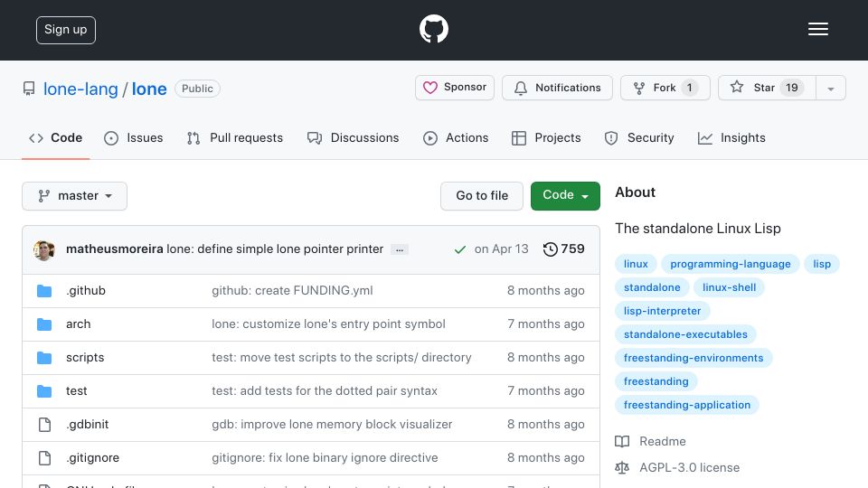Viewport: 868px width, 488px height.
Task: Open the Discussions tab
Action: pyautogui.click(x=354, y=137)
